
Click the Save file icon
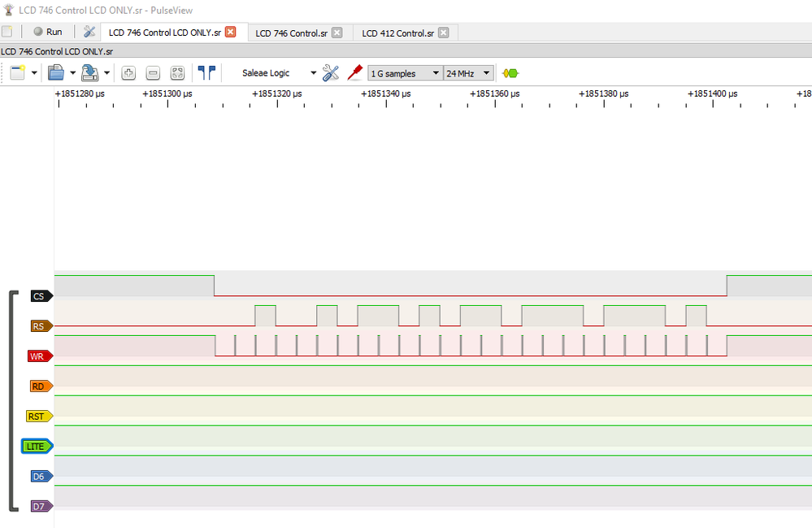pos(90,72)
